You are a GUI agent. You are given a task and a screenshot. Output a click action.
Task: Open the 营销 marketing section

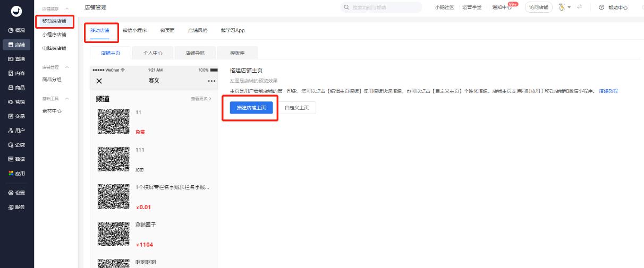pyautogui.click(x=16, y=102)
